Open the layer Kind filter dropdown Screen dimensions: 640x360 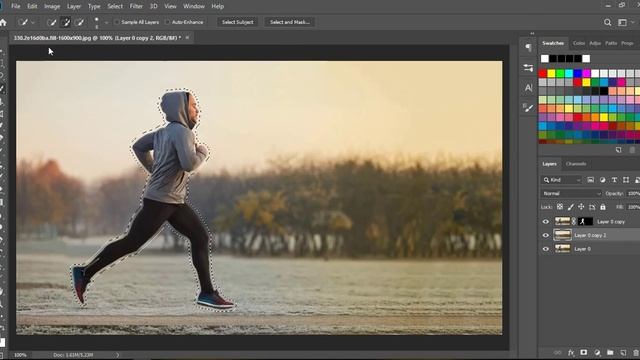tap(562, 180)
